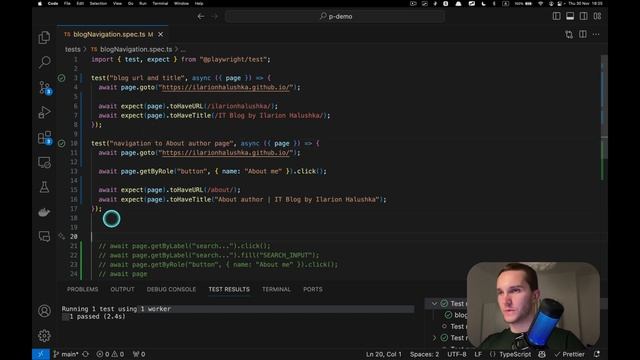Open the Search view in activity bar
640x360 pixels.
click(x=44, y=62)
